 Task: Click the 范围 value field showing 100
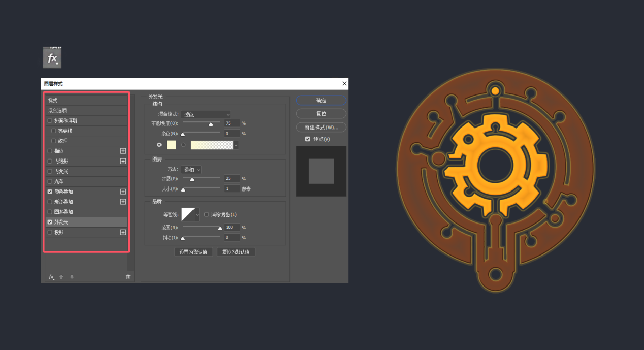(232, 227)
